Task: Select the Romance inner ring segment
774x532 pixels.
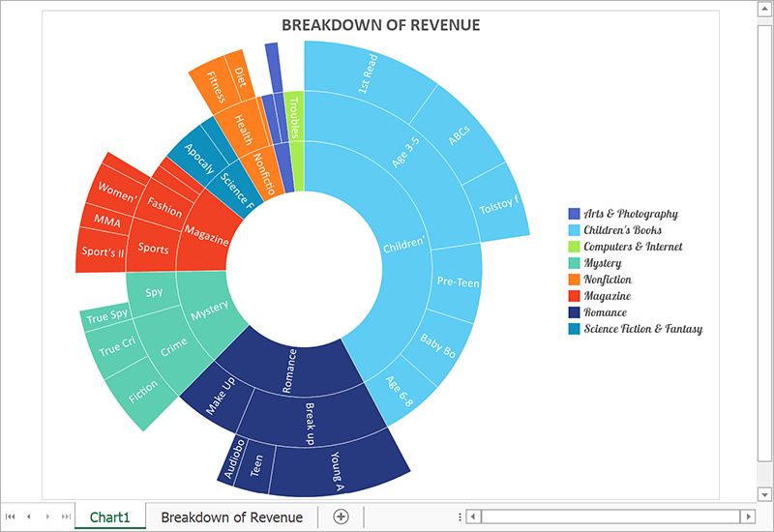Action: 291,370
